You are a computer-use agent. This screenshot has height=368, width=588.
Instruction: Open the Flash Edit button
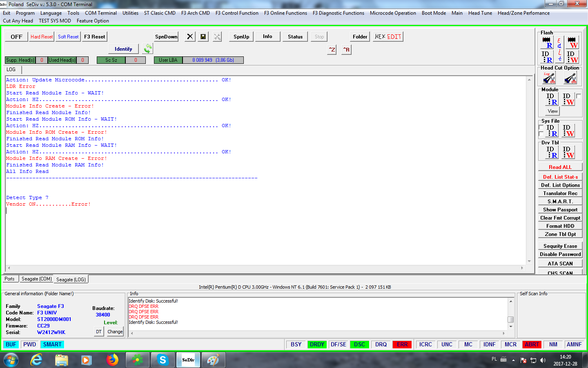(559, 49)
